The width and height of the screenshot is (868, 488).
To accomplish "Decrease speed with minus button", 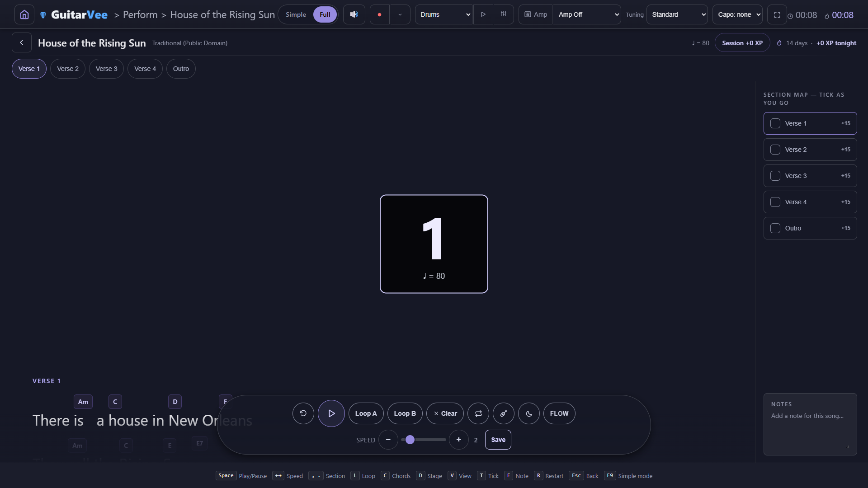I will point(388,440).
